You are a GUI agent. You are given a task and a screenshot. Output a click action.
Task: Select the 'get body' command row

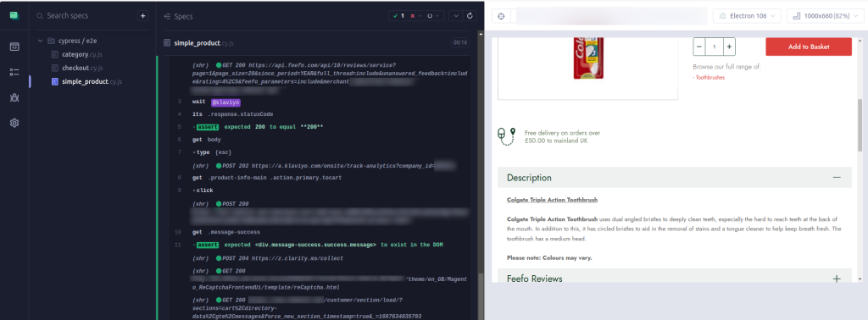click(x=320, y=140)
